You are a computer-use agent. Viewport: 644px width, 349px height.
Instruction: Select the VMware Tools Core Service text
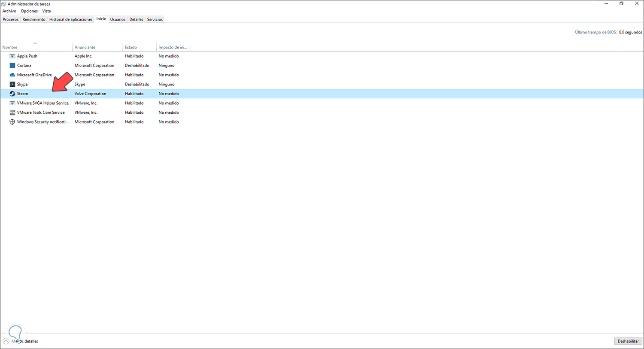coord(41,112)
